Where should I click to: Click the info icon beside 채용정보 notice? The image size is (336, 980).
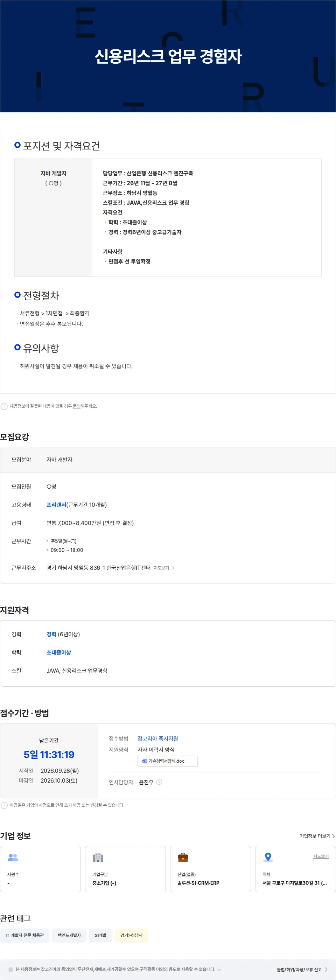(x=4, y=406)
